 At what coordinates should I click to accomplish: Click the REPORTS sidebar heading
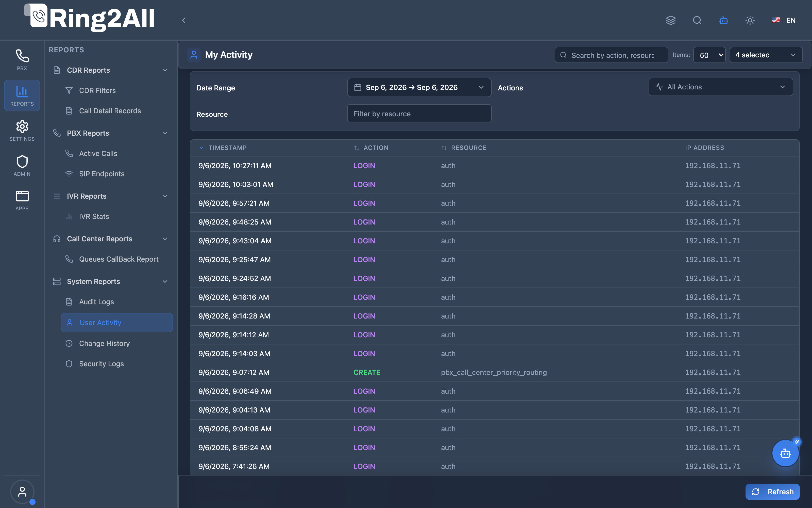(x=66, y=50)
